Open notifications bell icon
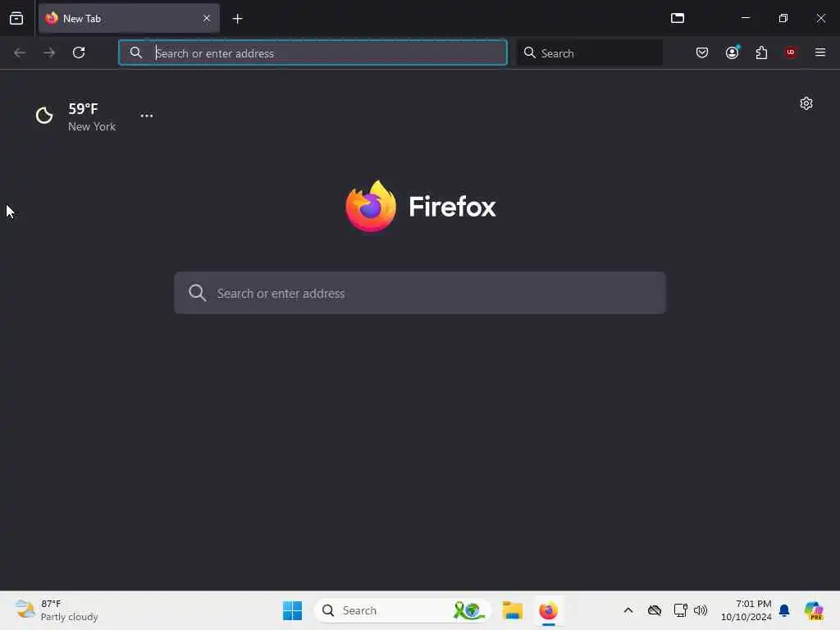Image resolution: width=840 pixels, height=630 pixels. [783, 610]
